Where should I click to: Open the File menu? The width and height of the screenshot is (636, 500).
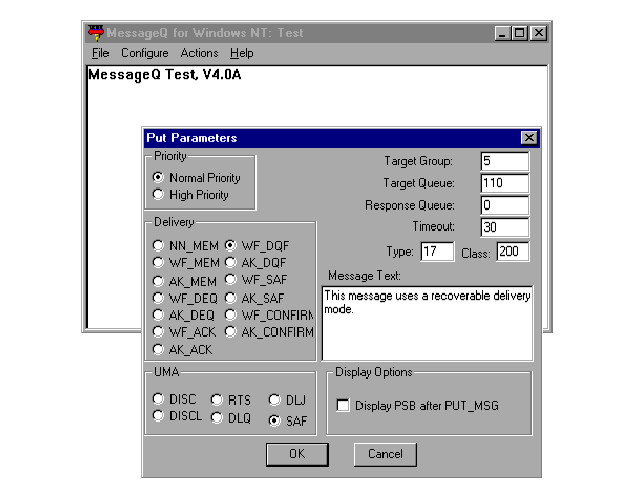[100, 53]
